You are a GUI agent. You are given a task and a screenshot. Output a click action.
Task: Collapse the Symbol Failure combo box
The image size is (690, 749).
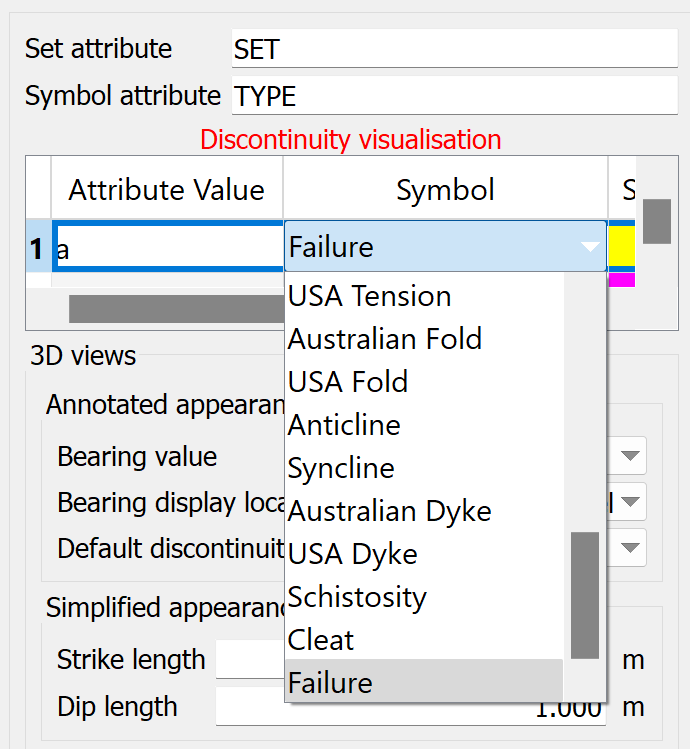point(590,247)
